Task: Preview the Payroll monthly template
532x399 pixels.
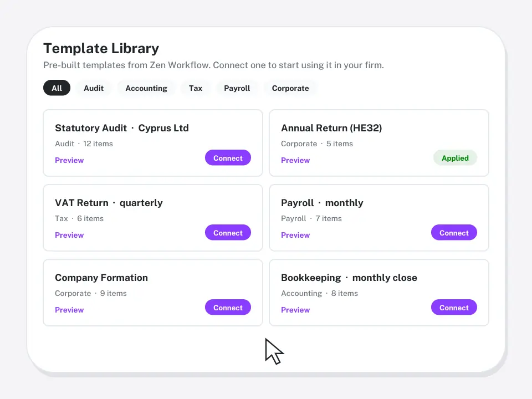Action: 295,235
